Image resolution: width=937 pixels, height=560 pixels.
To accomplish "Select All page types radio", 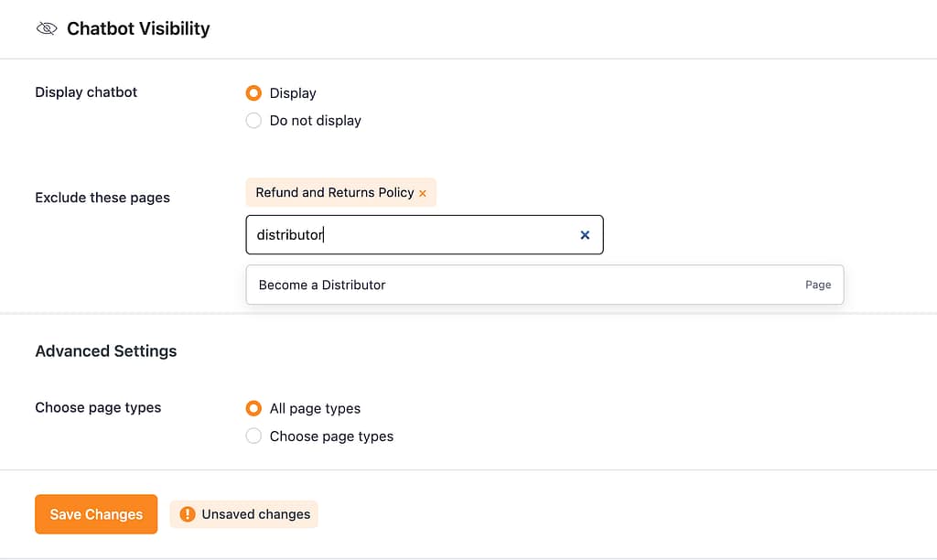I will click(x=253, y=408).
